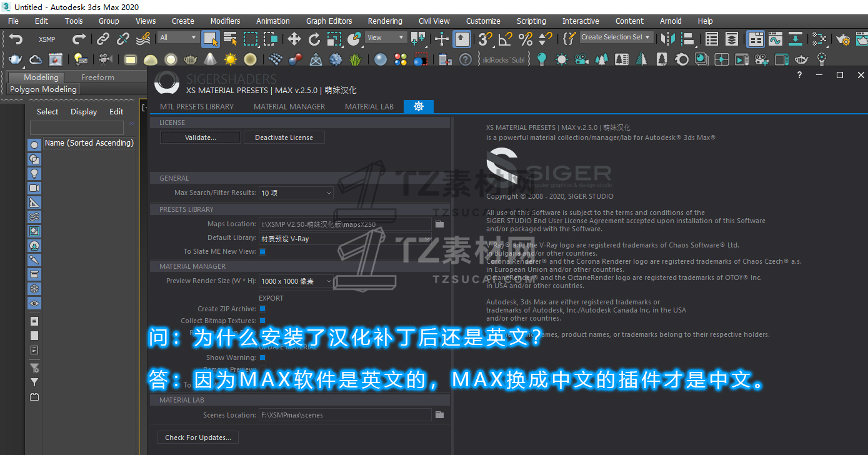Click the Undo arrow in main toolbar
Viewport: 868px width, 455px height.
[x=16, y=39]
